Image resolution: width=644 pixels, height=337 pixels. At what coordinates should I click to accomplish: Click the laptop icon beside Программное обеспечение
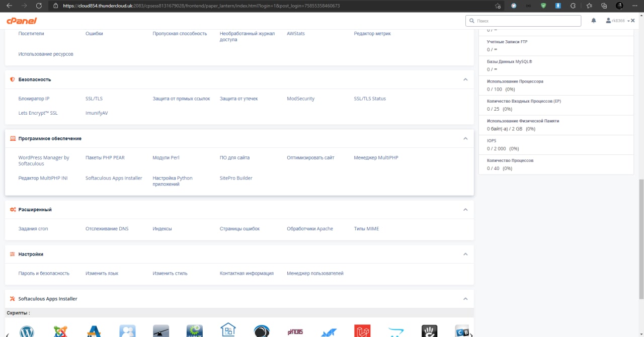click(13, 138)
